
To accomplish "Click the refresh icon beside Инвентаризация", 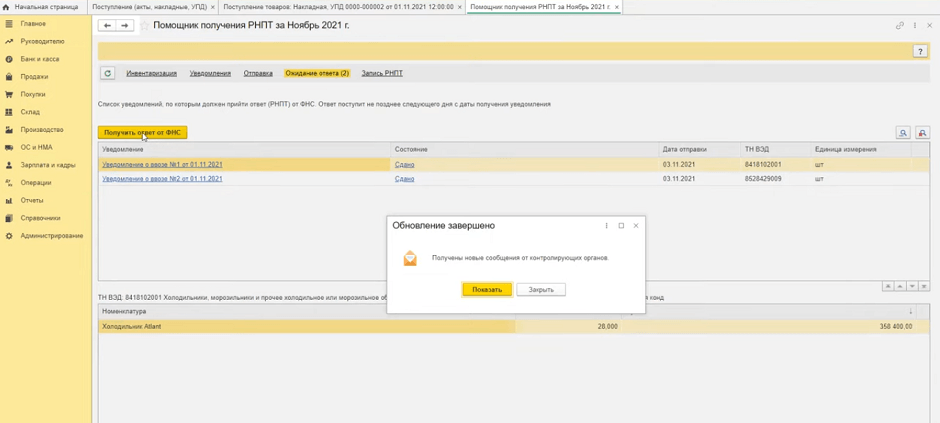I will click(x=108, y=73).
